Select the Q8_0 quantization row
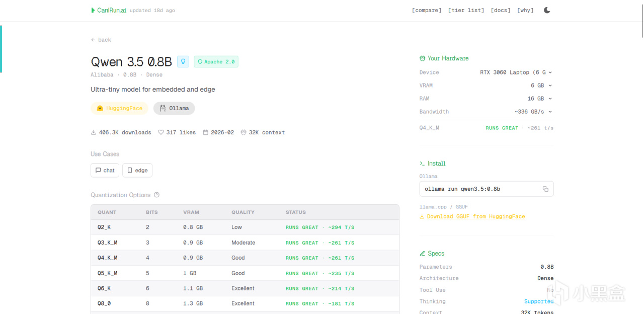The width and height of the screenshot is (644, 314). (x=245, y=303)
